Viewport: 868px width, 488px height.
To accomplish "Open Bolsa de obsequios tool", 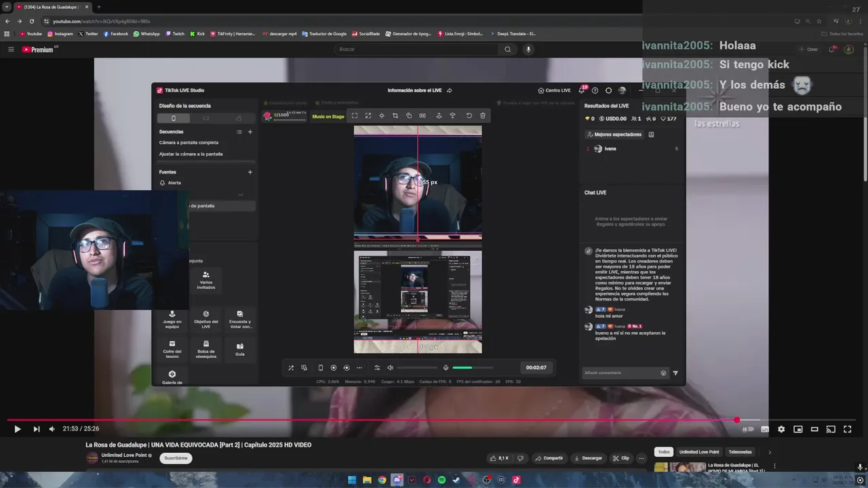I will pyautogui.click(x=206, y=349).
